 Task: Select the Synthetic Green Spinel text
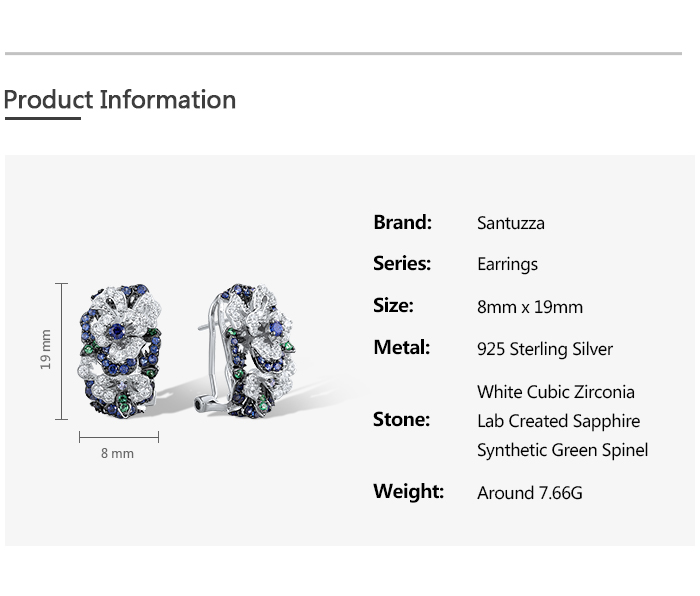coord(562,451)
